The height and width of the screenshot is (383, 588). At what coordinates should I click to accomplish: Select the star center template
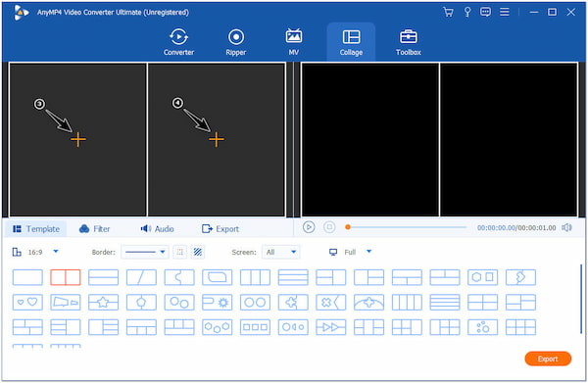[103, 302]
